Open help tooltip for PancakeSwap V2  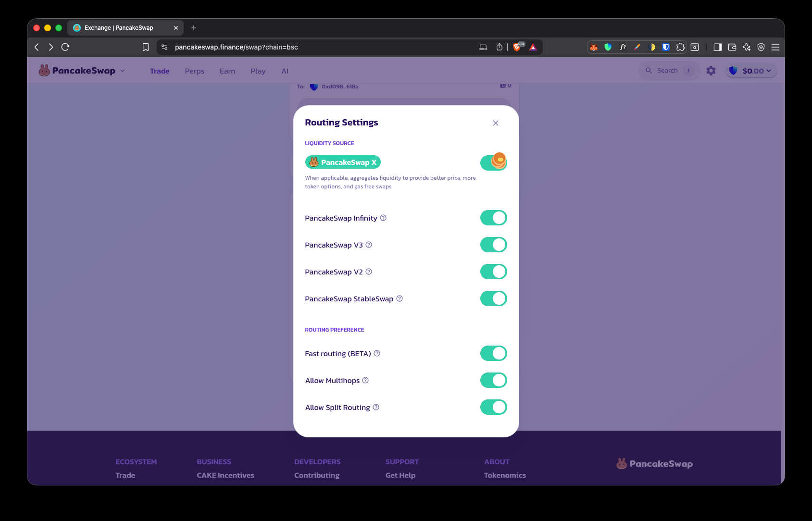pyautogui.click(x=369, y=272)
